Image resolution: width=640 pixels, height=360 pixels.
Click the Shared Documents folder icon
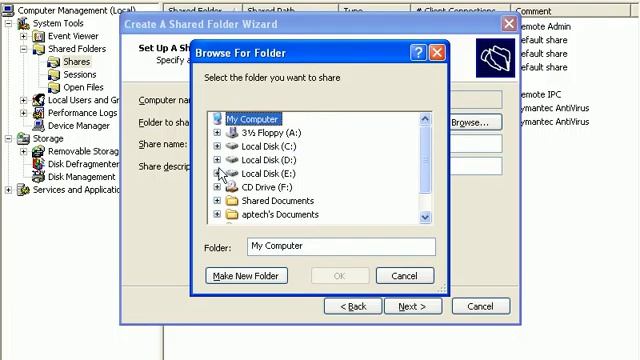[232, 201]
